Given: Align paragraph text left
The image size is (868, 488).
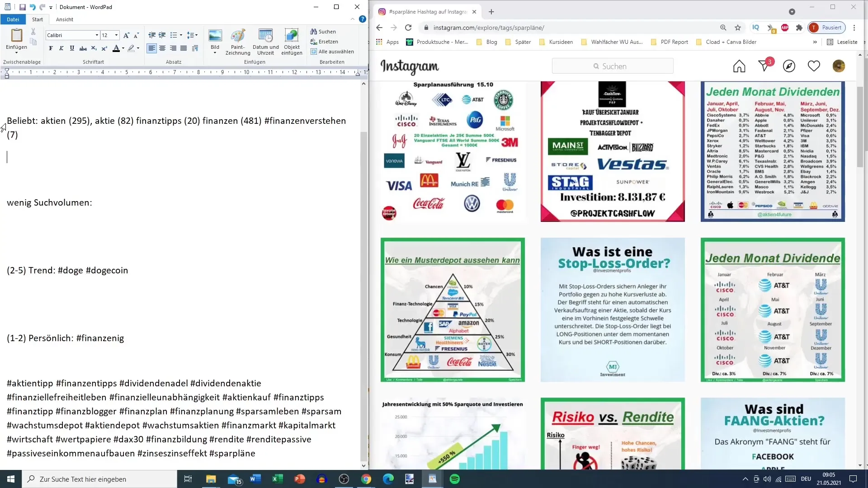Looking at the screenshot, I should [152, 48].
